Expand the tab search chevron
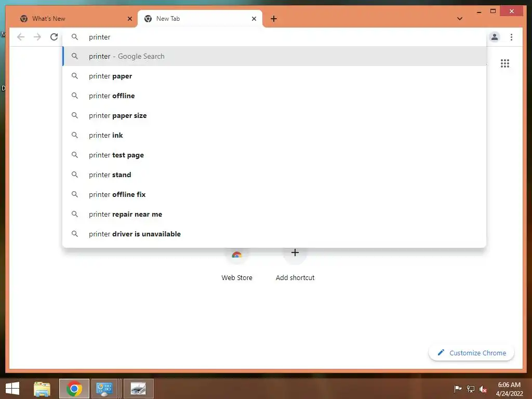The width and height of the screenshot is (532, 399). [x=460, y=19]
